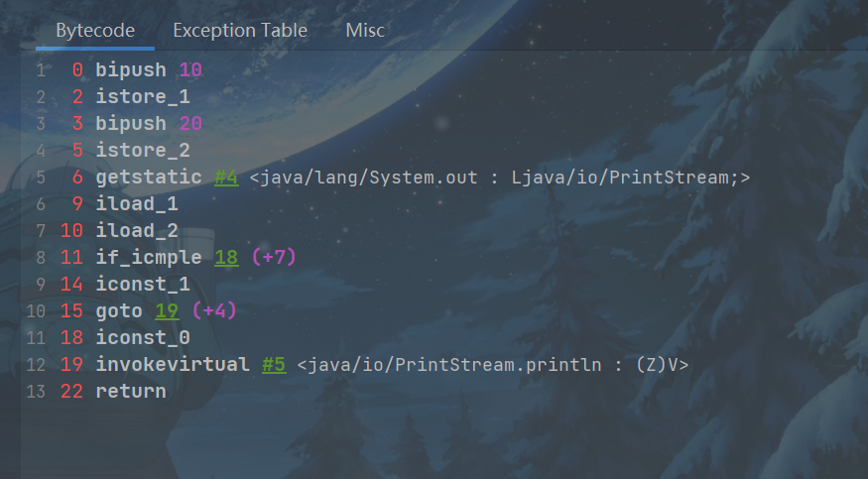Click the getstatic instruction keyword
The image size is (868, 479).
149,178
